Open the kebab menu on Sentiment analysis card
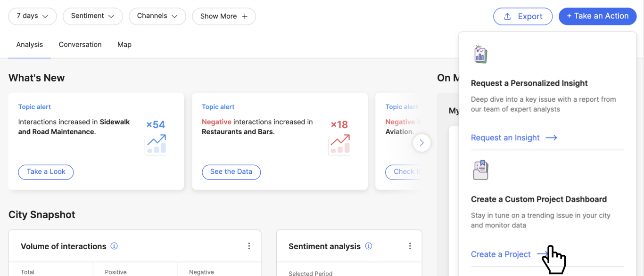The height and width of the screenshot is (276, 644). [410, 246]
